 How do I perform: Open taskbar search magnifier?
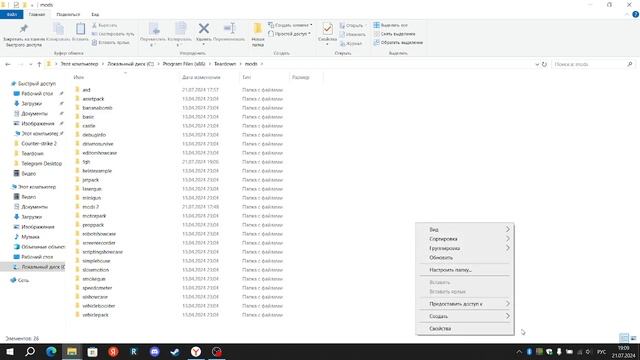[x=30, y=351]
